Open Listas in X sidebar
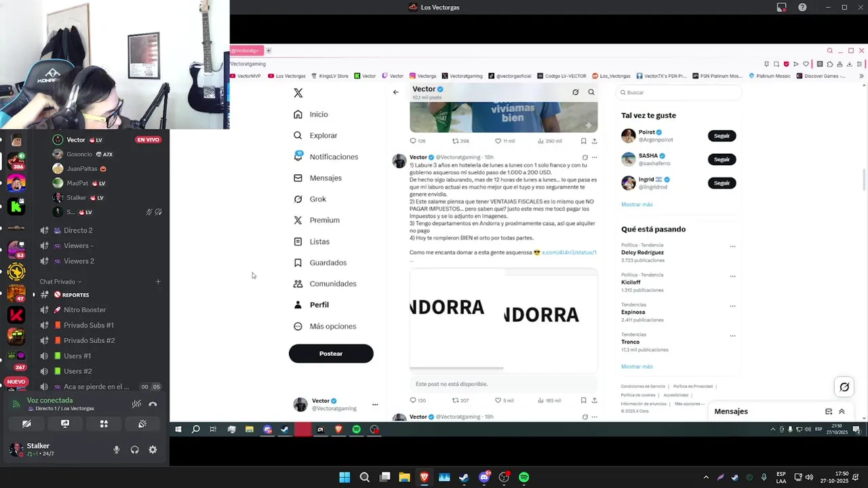The height and width of the screenshot is (488, 868). [x=311, y=241]
